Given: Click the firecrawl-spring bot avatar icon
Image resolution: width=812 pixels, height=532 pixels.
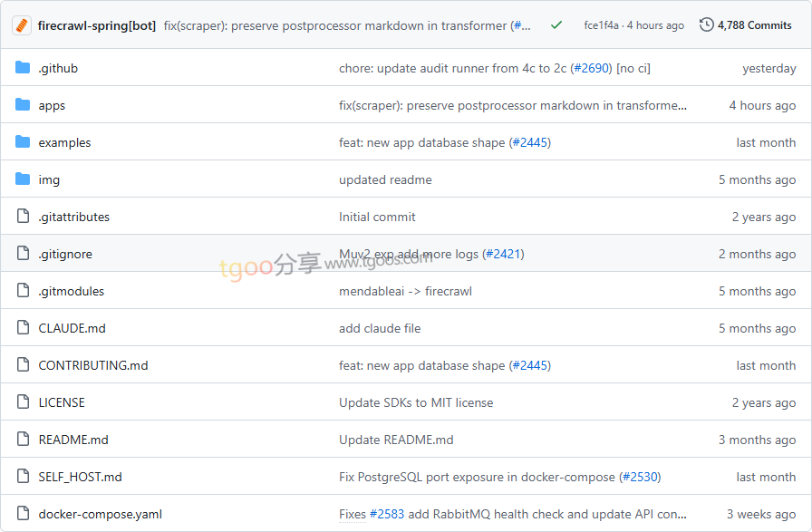Looking at the screenshot, I should [x=23, y=25].
